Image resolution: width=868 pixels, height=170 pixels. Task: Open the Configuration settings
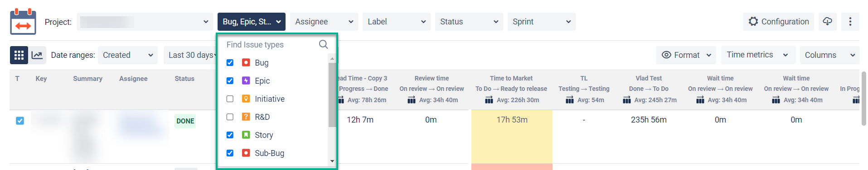(x=778, y=22)
